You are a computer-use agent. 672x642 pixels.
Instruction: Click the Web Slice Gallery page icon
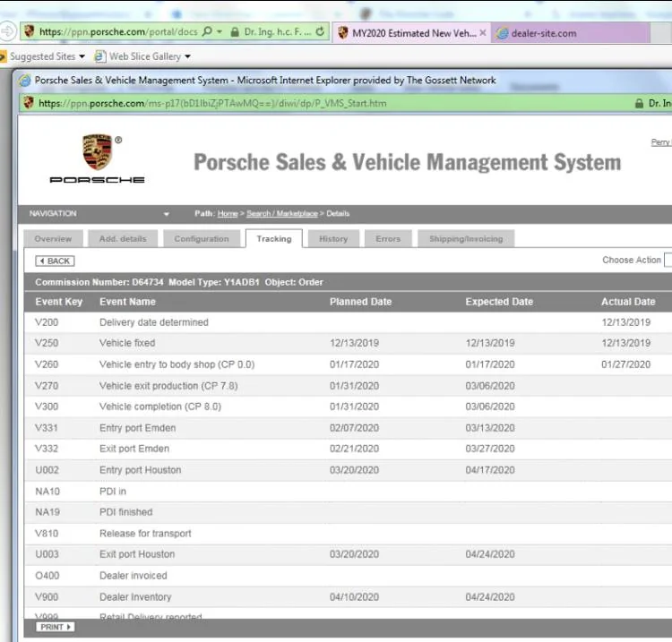(99, 56)
